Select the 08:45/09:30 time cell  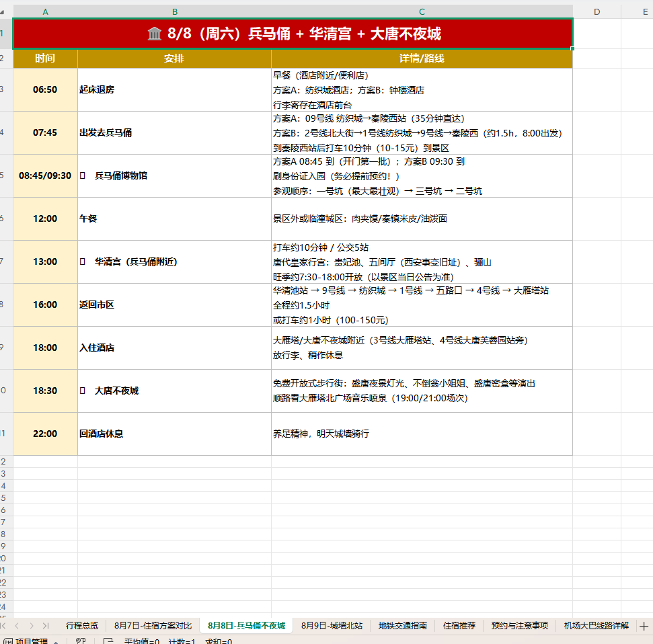(45, 175)
